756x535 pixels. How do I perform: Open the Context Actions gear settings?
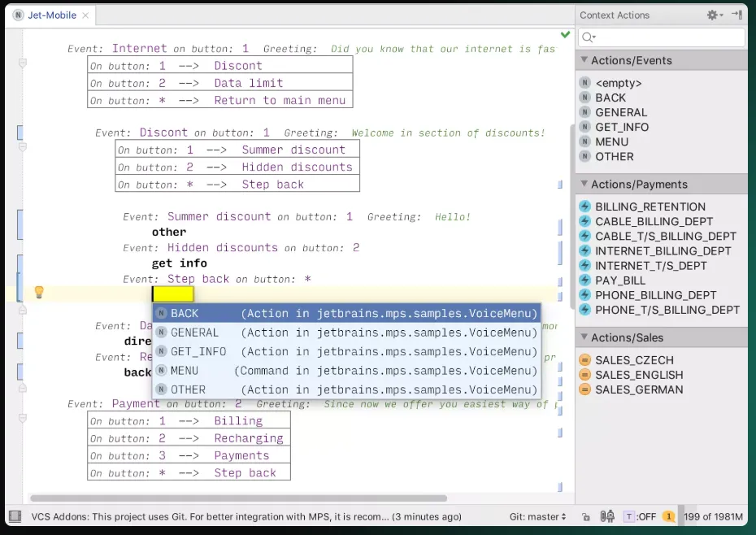click(713, 15)
